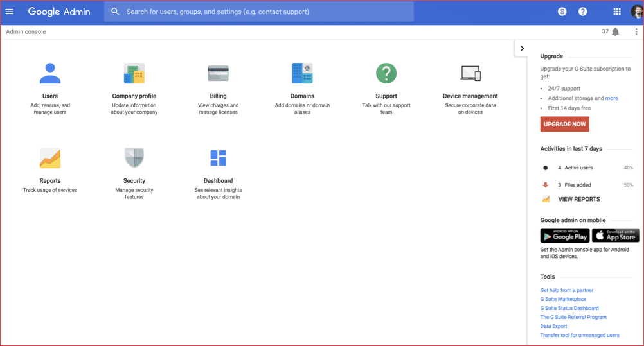This screenshot has width=644, height=346.
Task: Click the 'Users' label text
Action: point(50,96)
